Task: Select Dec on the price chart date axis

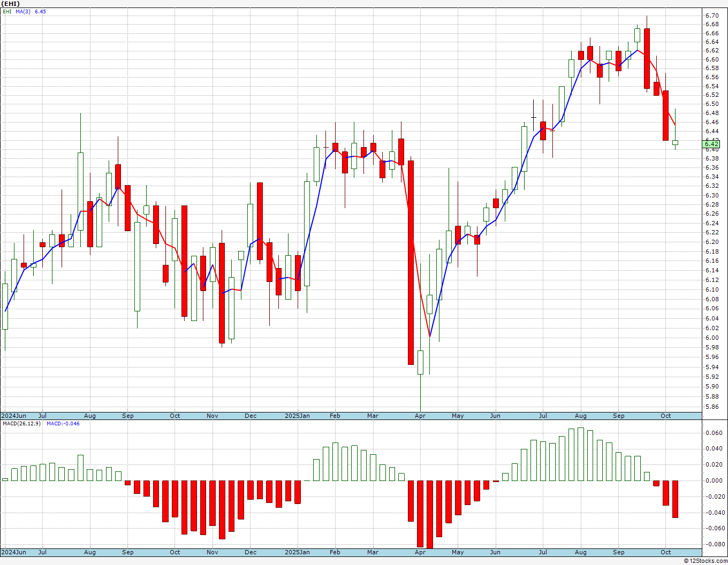Action: pyautogui.click(x=251, y=416)
